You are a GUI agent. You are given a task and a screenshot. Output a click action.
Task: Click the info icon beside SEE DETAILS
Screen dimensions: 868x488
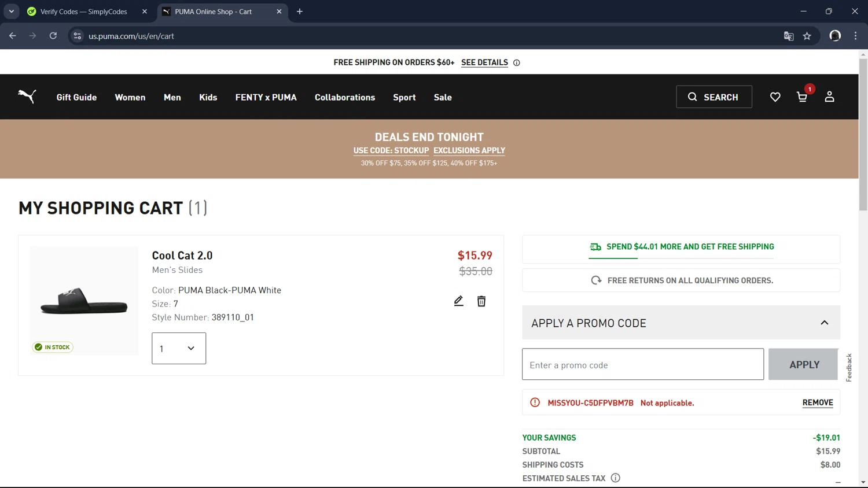517,62
